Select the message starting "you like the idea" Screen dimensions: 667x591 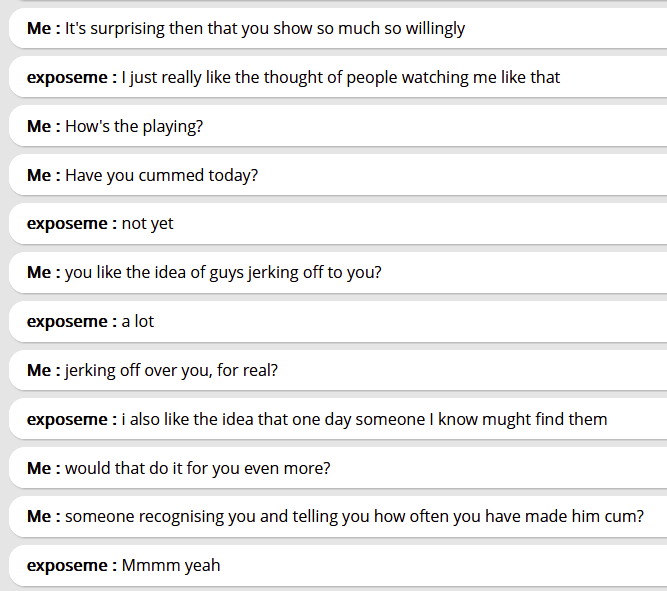tap(223, 272)
